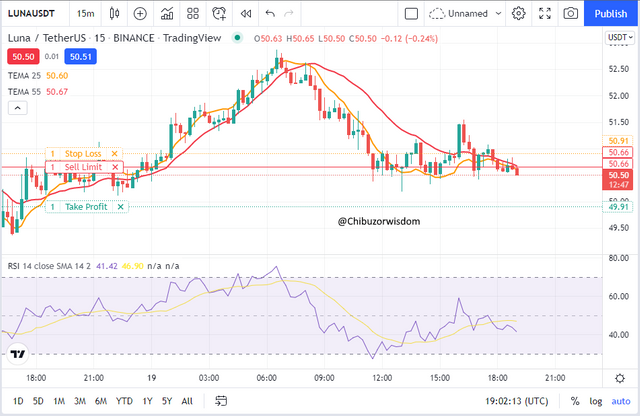Screen dimensions: 640x416
Task: Open the USDT currency dropdown
Action: pos(620,38)
